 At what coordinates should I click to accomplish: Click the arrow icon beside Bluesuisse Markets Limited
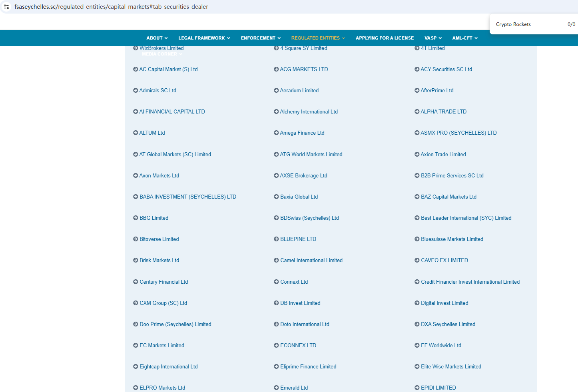417,239
